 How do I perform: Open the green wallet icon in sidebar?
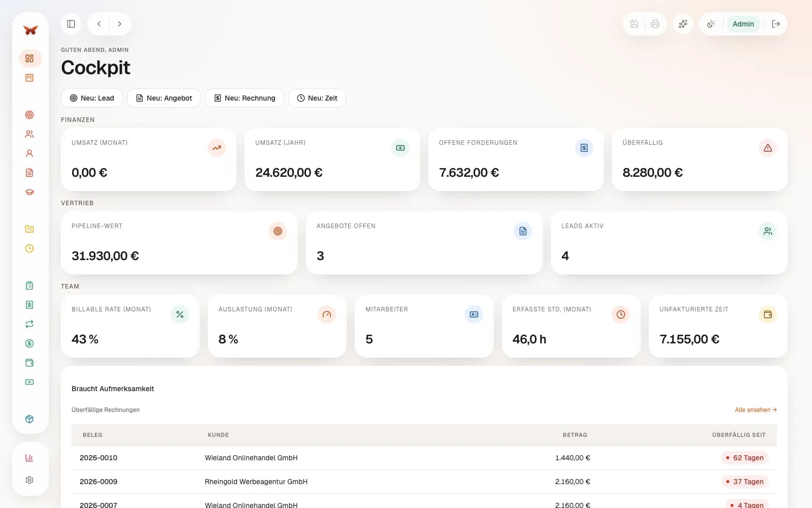click(x=29, y=363)
